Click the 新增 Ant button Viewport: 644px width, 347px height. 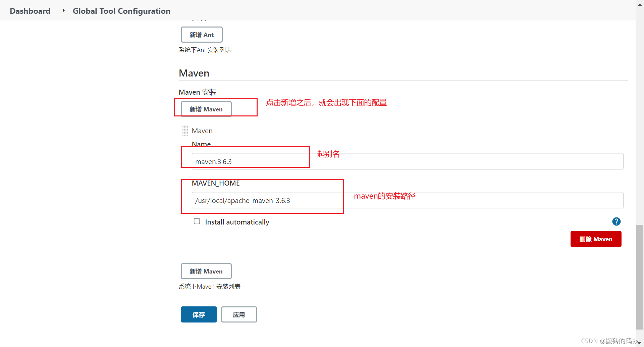[x=202, y=35]
